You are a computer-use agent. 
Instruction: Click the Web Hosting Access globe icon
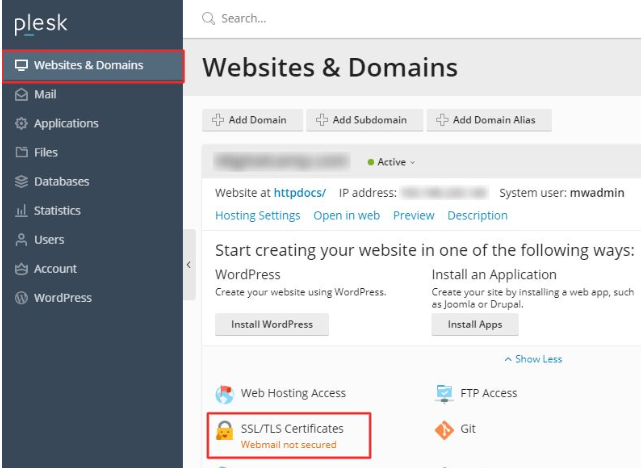point(224,394)
